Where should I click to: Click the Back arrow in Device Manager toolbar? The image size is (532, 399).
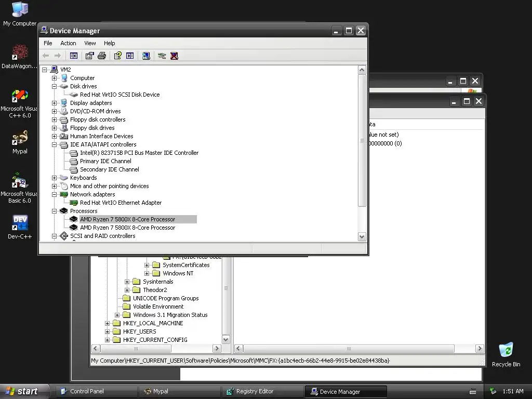coord(46,56)
